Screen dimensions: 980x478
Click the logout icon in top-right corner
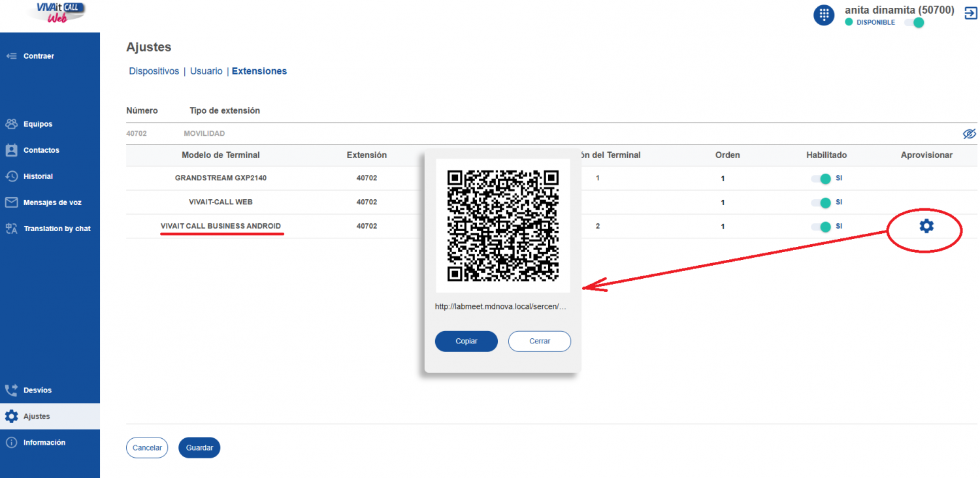pyautogui.click(x=970, y=12)
